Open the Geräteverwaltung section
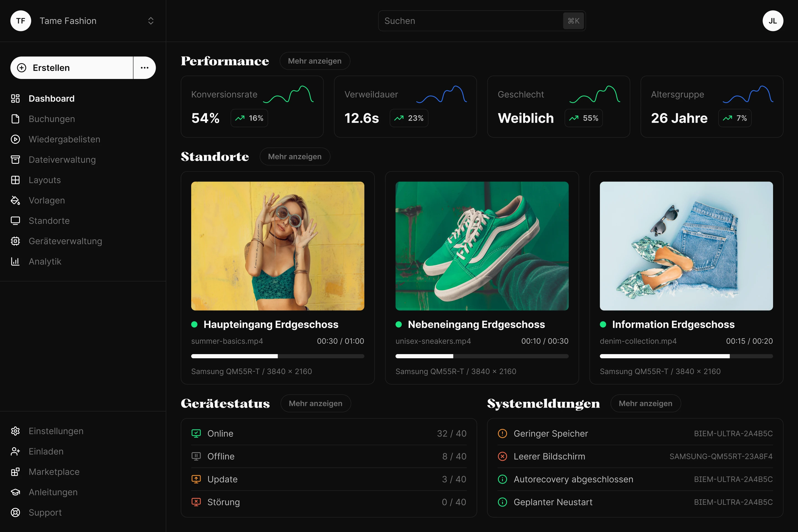Image resolution: width=798 pixels, height=532 pixels. tap(65, 241)
